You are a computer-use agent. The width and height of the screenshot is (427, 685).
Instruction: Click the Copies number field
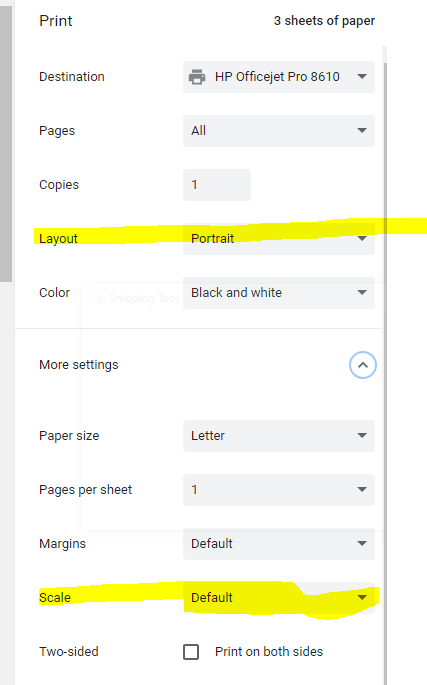(x=217, y=185)
